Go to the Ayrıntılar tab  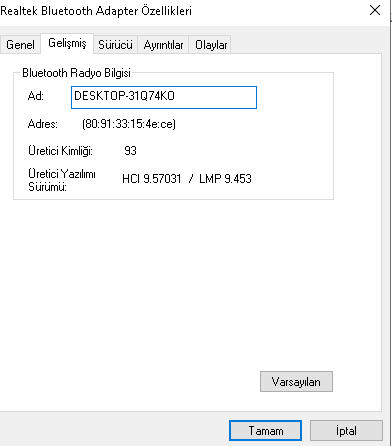tap(163, 45)
